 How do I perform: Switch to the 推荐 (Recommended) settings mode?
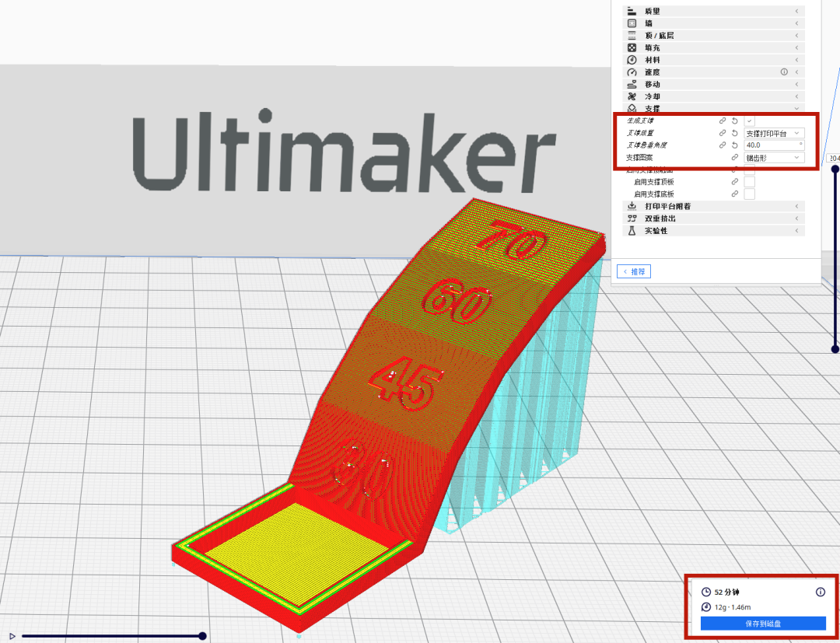[634, 271]
